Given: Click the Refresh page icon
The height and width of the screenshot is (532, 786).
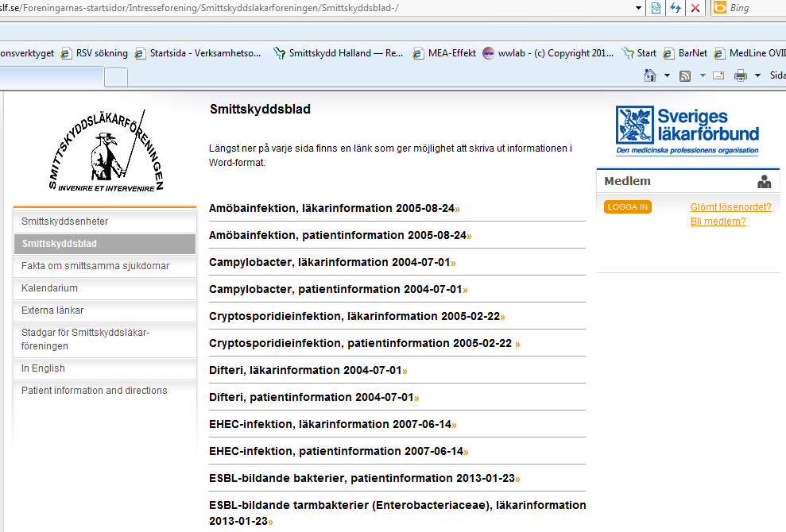Looking at the screenshot, I should click(676, 8).
